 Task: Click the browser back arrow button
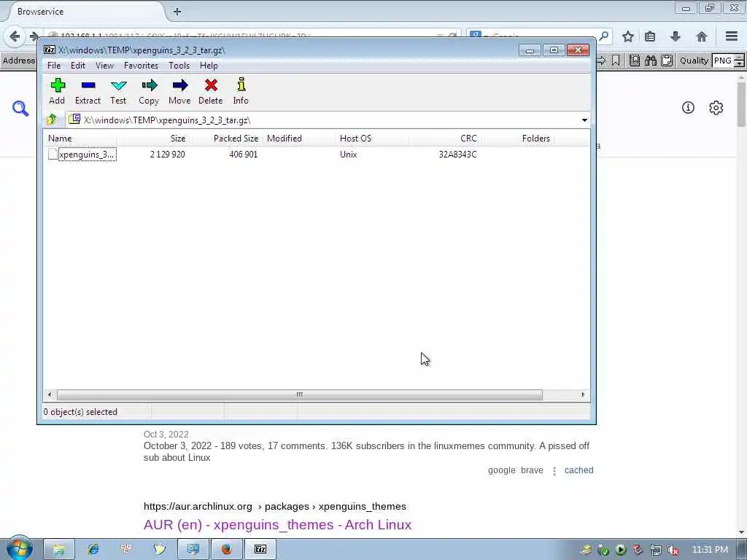pyautogui.click(x=15, y=36)
